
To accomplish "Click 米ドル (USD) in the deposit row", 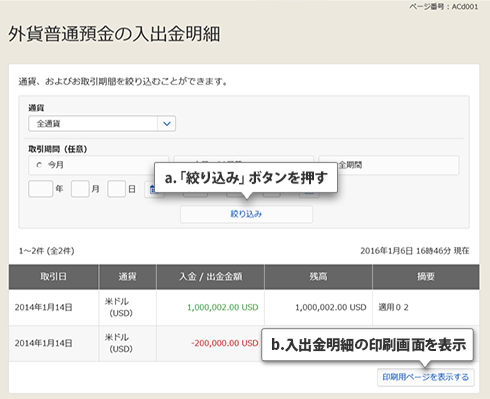I will click(119, 307).
